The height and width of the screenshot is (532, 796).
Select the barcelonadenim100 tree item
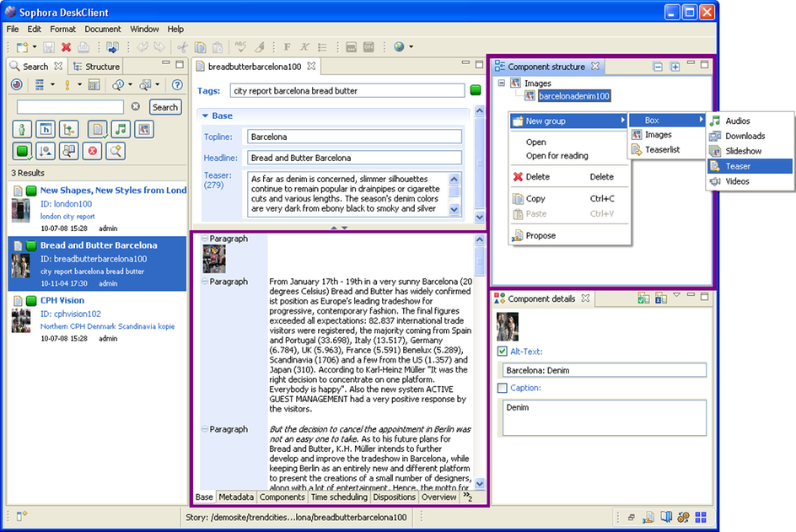click(x=573, y=96)
